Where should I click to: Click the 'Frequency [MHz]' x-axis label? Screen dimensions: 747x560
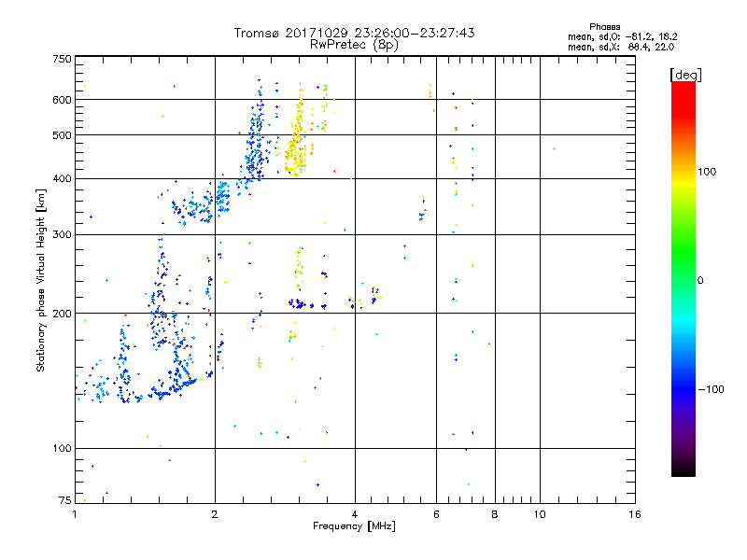tap(354, 526)
